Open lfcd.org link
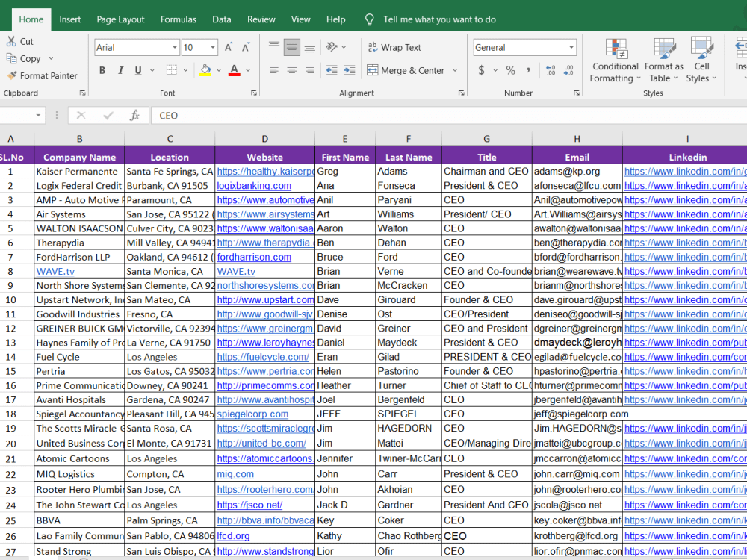This screenshot has width=747, height=560. click(233, 536)
